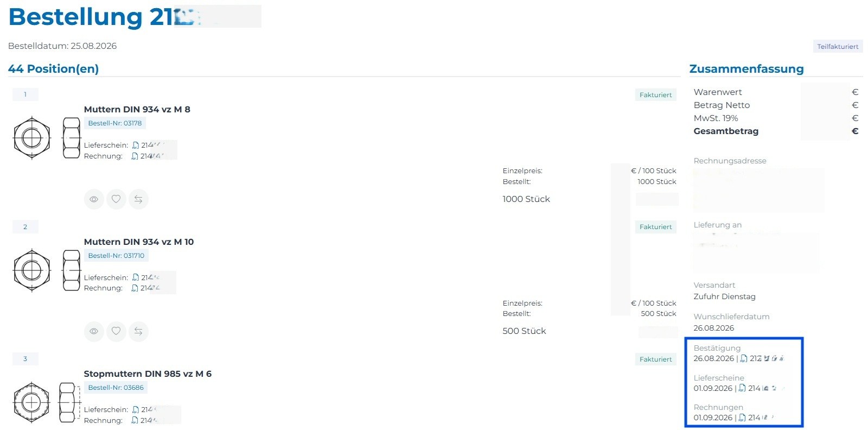Click the hex nut image for Muttern M 10
This screenshot has width=868, height=430.
[x=47, y=270]
